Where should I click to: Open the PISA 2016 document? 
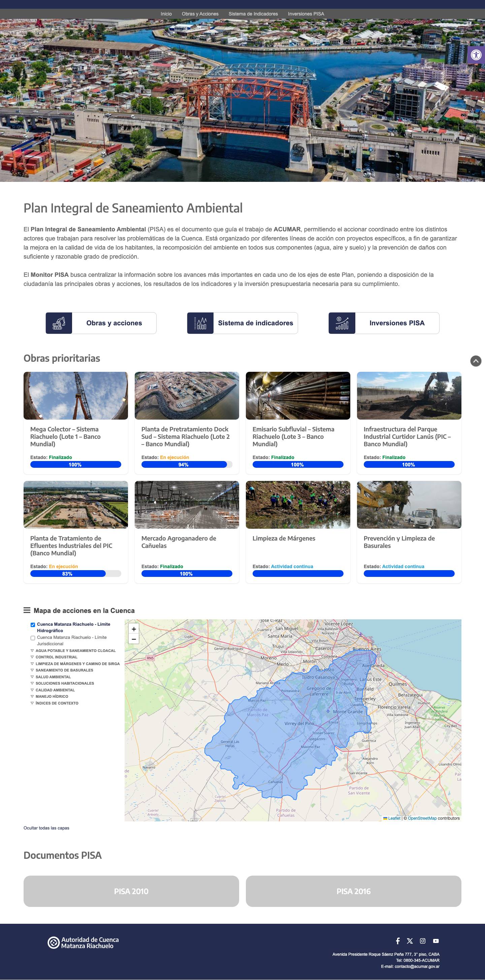(353, 891)
